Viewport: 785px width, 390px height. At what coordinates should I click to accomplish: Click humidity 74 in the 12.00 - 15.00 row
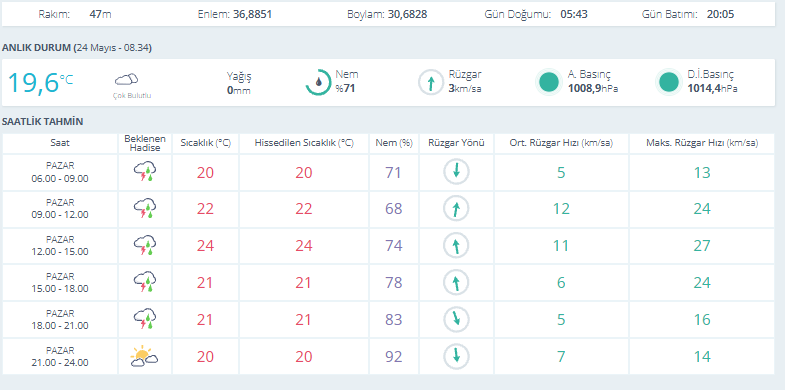point(394,246)
